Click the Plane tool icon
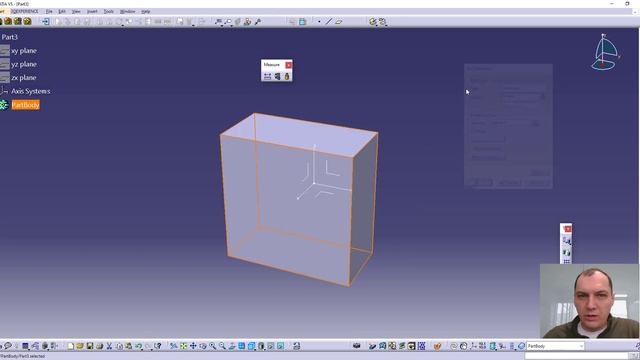The image size is (640, 360). [x=339, y=22]
